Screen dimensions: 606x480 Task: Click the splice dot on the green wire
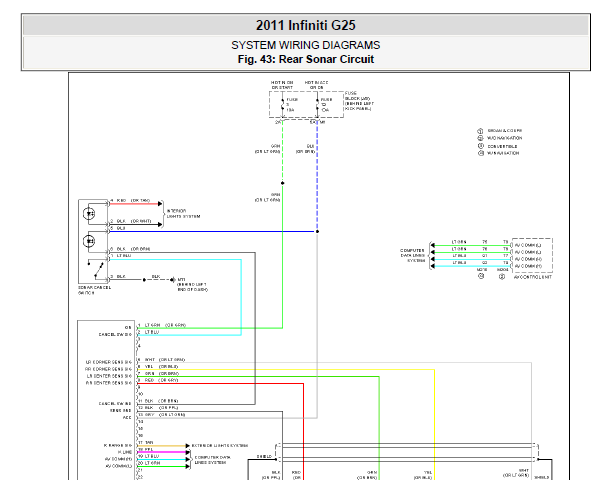[283, 183]
